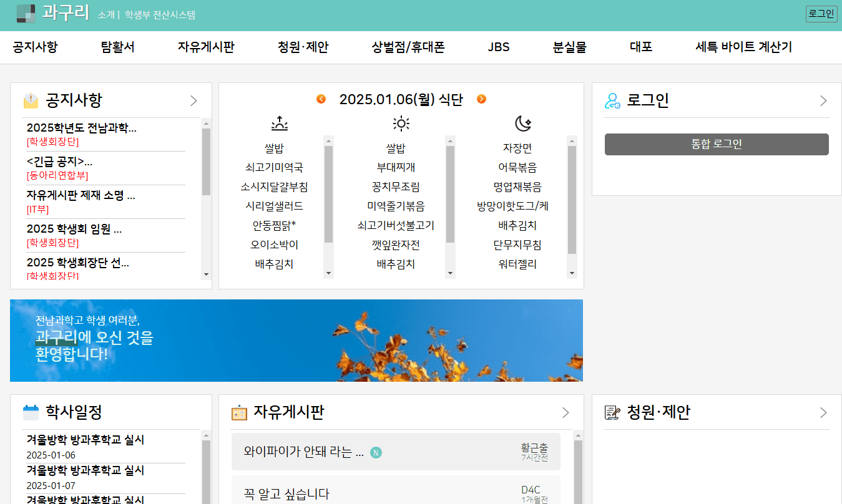Click the document icon beside 청원·제안
The width and height of the screenshot is (842, 504).
pos(612,412)
